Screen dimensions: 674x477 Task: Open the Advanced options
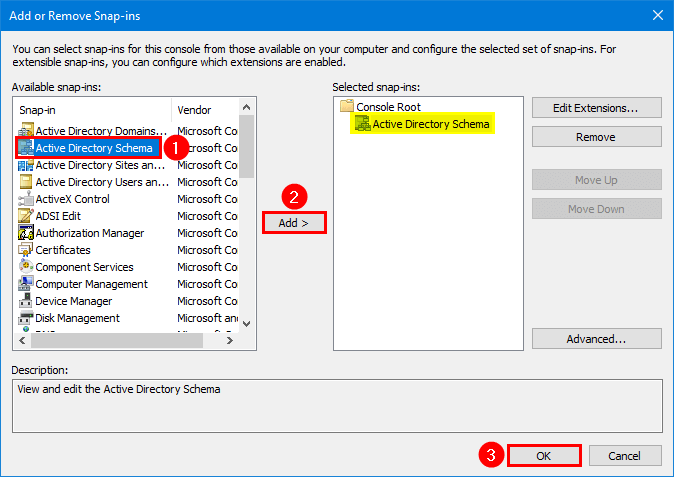point(596,339)
